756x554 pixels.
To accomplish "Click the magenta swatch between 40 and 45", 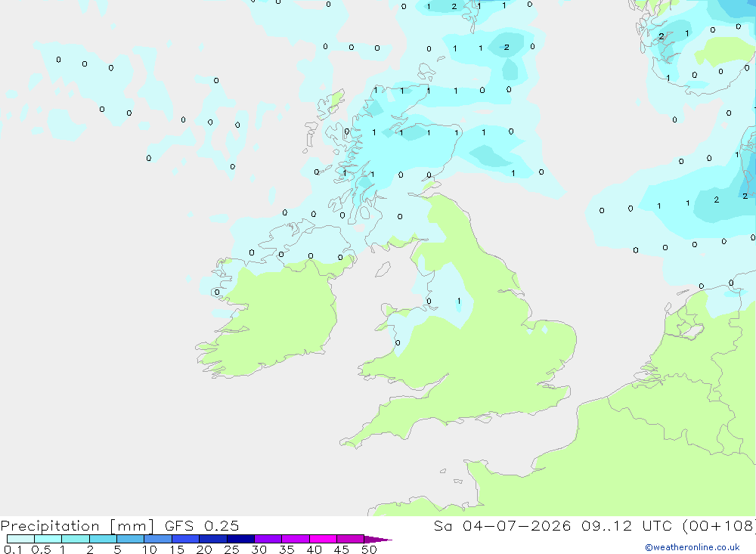I will point(323,539).
